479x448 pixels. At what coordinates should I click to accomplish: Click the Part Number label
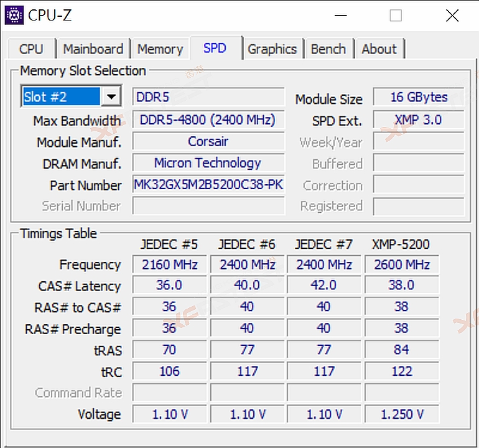(x=86, y=185)
